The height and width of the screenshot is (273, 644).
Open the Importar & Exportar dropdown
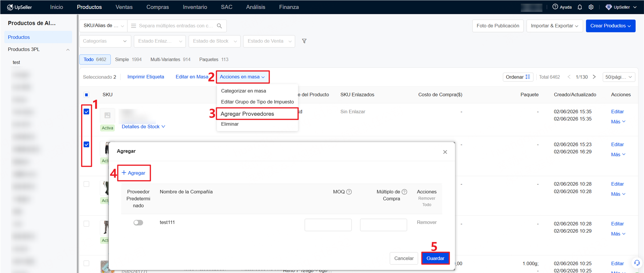pos(554,26)
